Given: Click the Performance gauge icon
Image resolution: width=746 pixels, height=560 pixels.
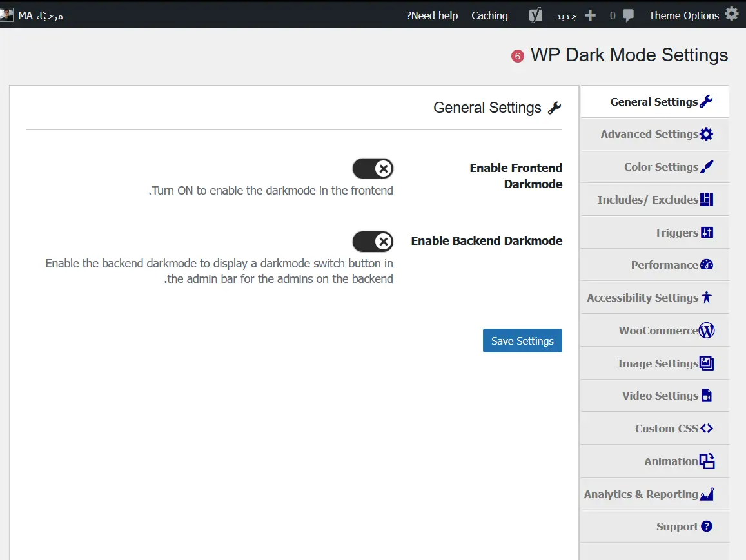Looking at the screenshot, I should (x=707, y=265).
